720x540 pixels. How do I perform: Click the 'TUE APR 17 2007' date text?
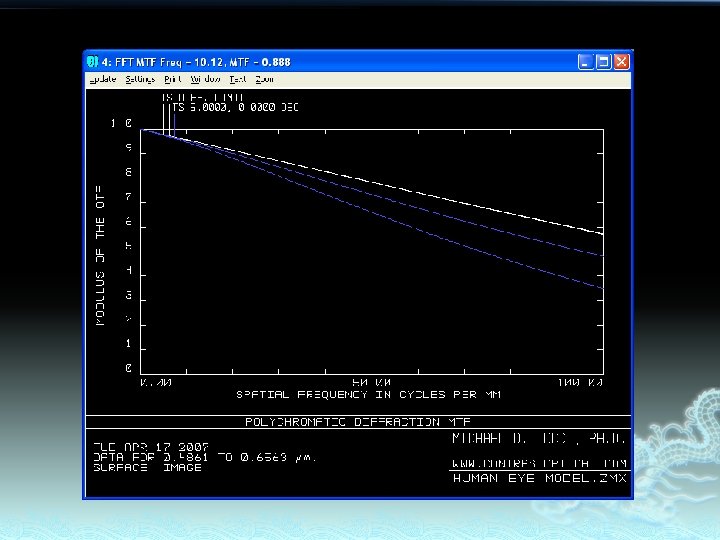tap(151, 447)
